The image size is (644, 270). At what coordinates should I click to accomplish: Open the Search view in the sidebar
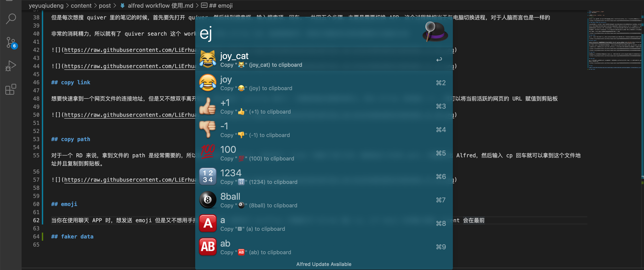coord(11,19)
